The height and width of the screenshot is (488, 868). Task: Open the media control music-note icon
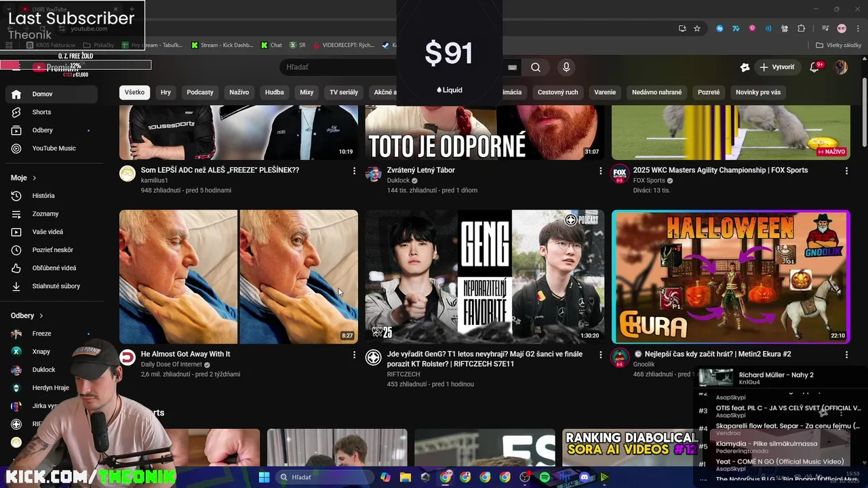tap(825, 28)
